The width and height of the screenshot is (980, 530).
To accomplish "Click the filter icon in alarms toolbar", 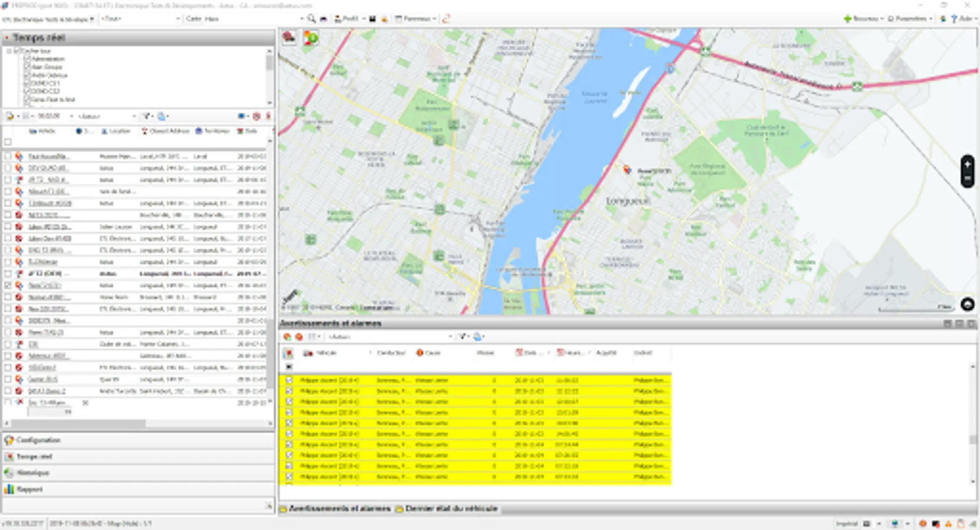I will coord(462,337).
